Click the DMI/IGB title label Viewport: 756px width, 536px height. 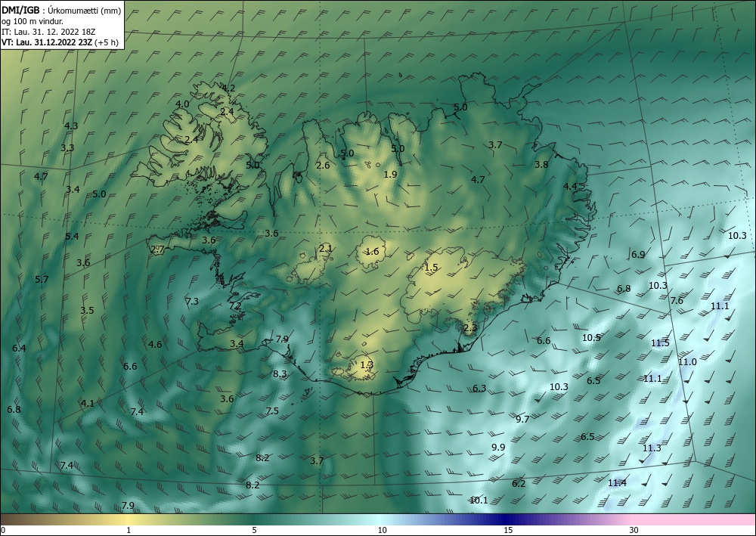(x=20, y=10)
